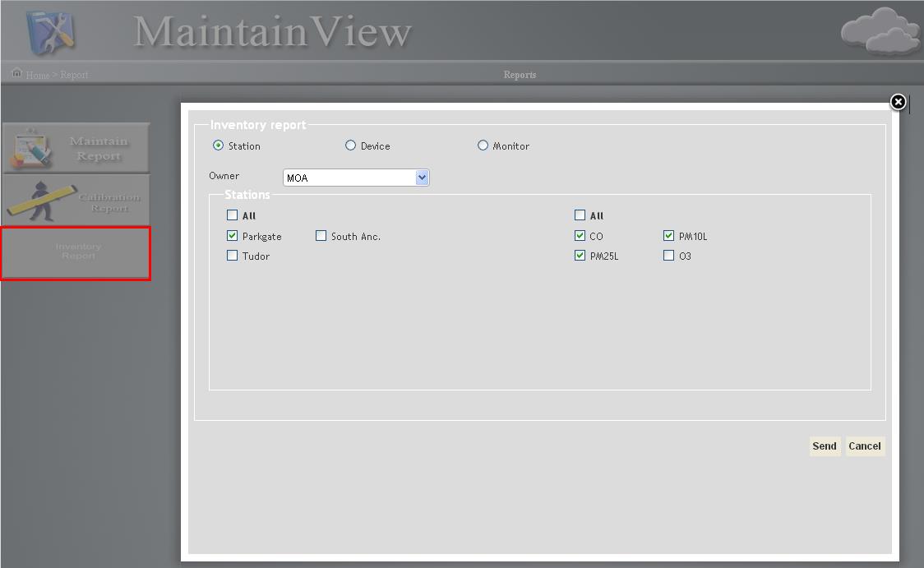This screenshot has height=568, width=924.
Task: Uncheck the CO monitor checkbox
Action: tap(580, 236)
